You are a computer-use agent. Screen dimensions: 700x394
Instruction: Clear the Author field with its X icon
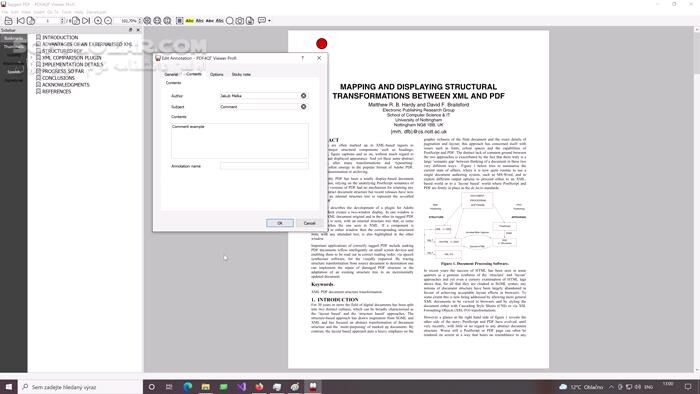(304, 96)
